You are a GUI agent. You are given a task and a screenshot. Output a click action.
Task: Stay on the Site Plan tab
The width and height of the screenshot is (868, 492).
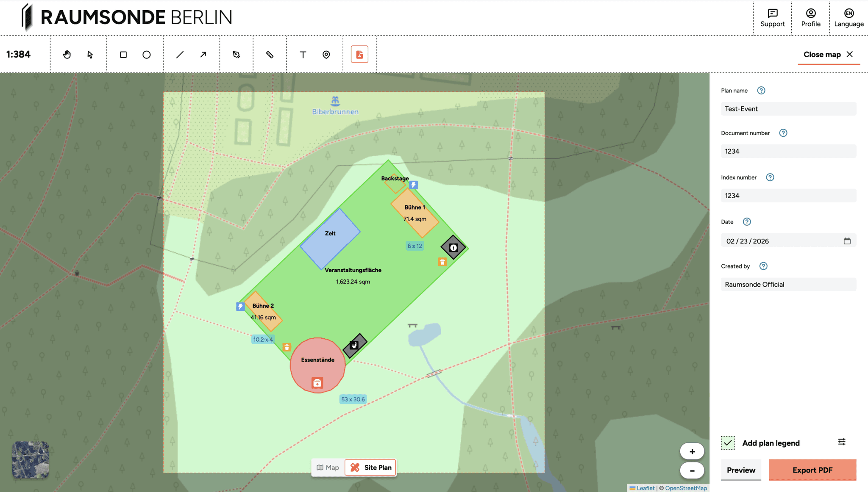pos(370,467)
